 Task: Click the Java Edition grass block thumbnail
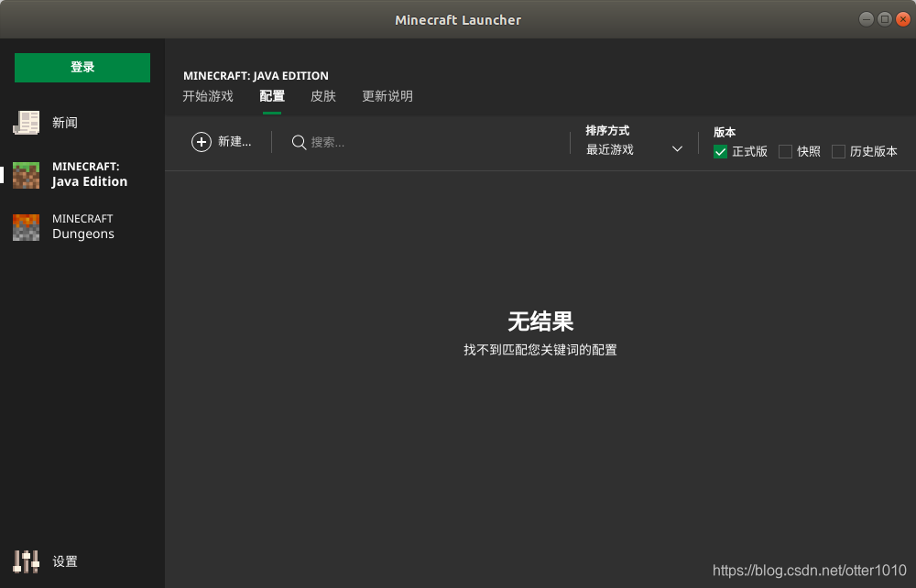tap(27, 173)
